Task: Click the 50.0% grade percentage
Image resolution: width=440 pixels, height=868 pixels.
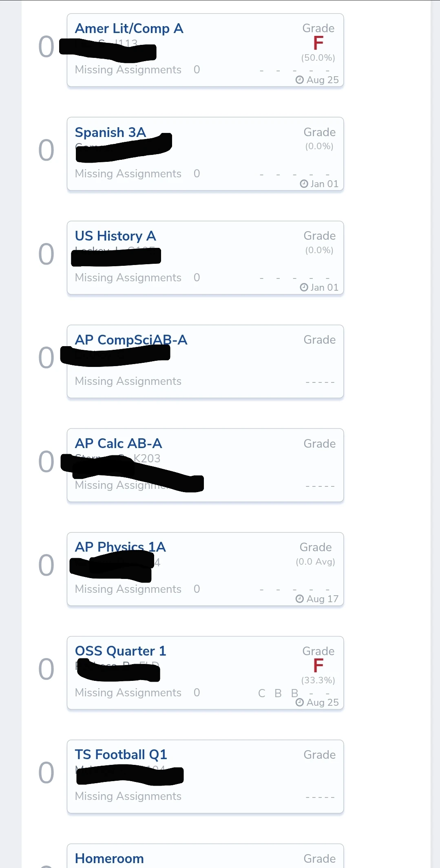Action: pos(318,58)
